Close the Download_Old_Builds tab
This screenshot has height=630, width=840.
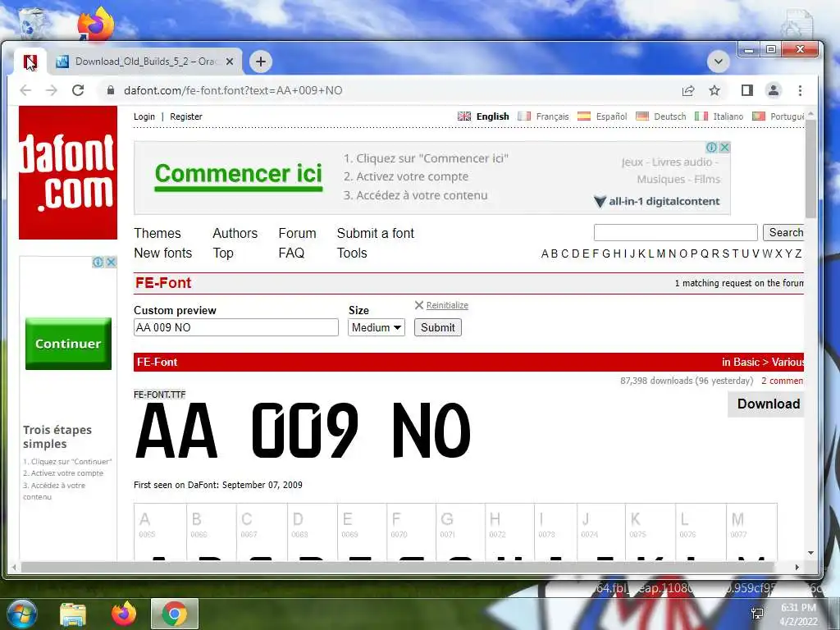click(x=230, y=62)
